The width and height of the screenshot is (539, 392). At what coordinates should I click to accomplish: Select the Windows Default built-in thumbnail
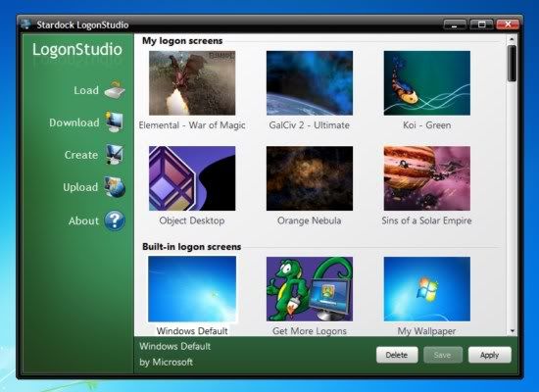pyautogui.click(x=192, y=289)
